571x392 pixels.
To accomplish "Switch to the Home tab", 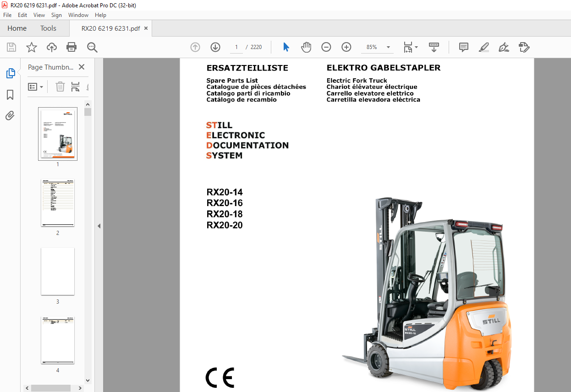I will pyautogui.click(x=17, y=28).
